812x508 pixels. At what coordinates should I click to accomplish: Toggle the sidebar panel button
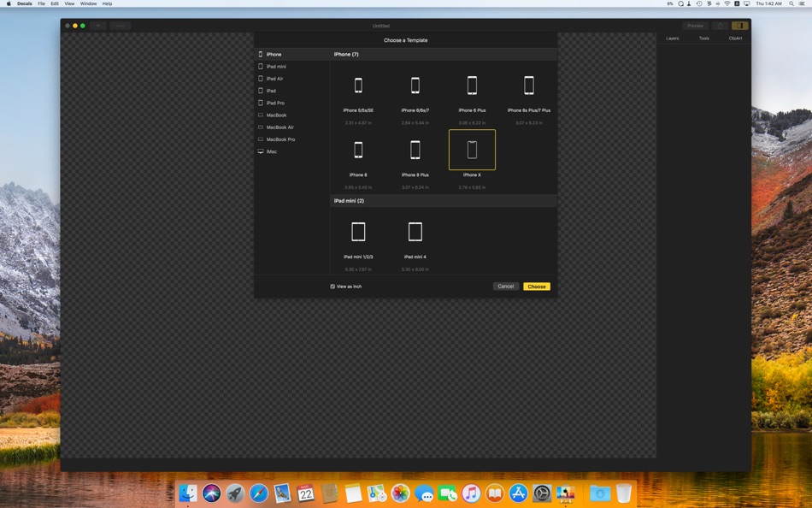pos(739,26)
